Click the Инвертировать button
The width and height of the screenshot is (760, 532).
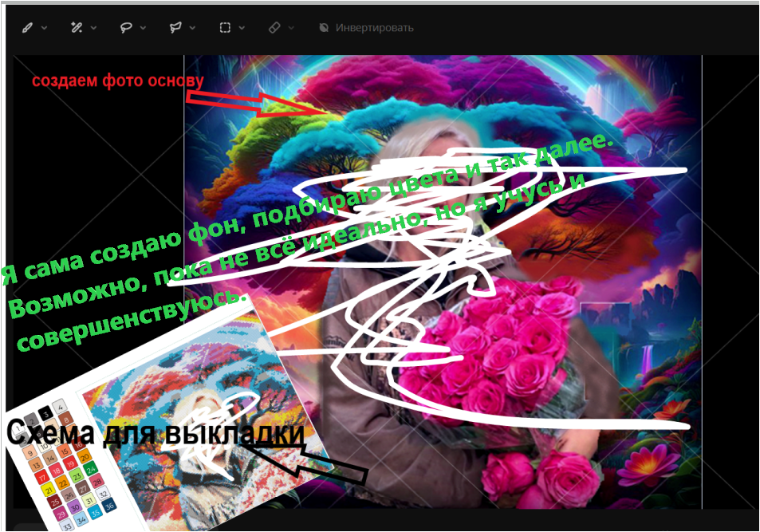[366, 28]
